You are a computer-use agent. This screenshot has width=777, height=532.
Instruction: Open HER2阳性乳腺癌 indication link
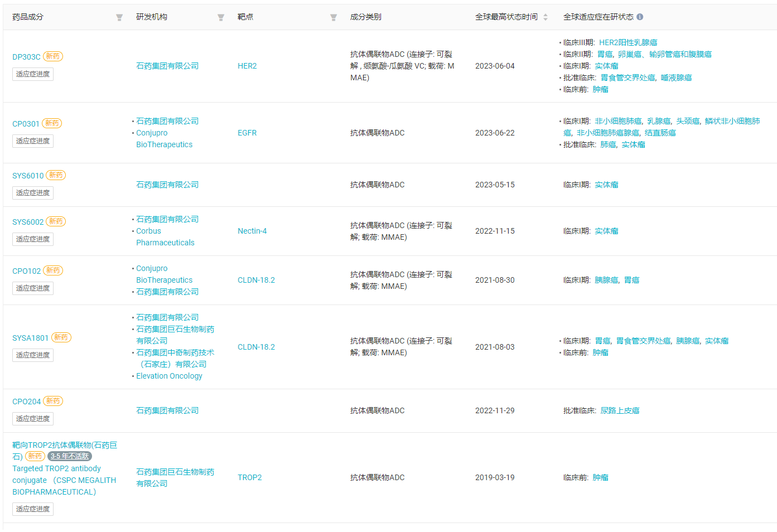coord(628,42)
